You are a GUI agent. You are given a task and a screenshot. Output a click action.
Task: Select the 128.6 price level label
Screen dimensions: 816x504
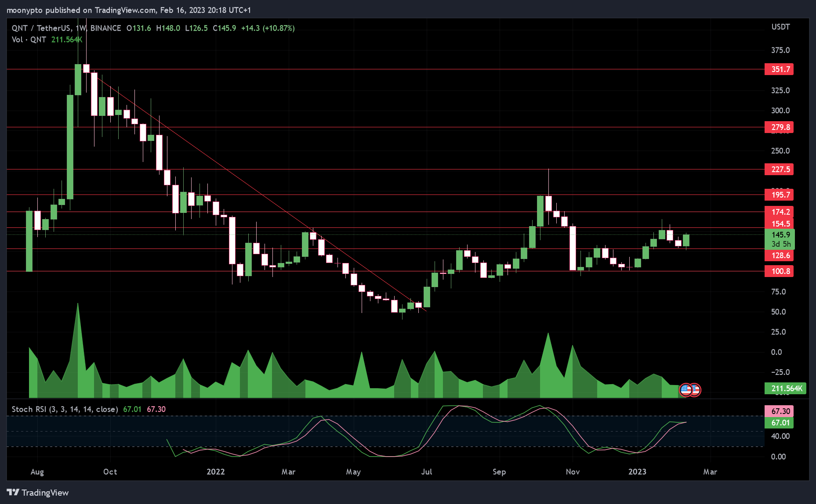coord(779,256)
